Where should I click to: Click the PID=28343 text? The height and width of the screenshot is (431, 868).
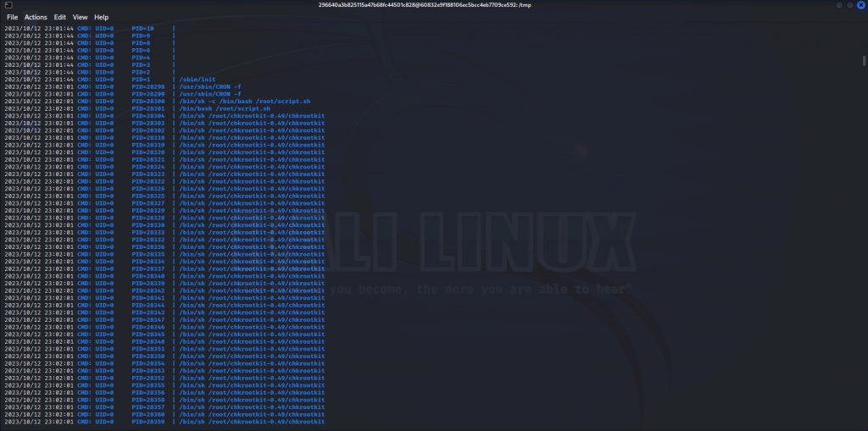[148, 312]
